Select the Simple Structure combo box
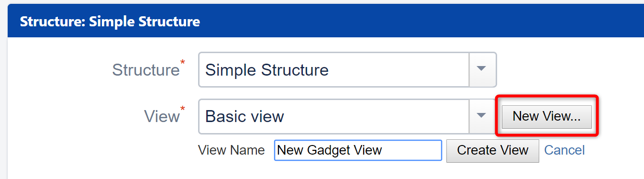This screenshot has width=644, height=179. [x=347, y=70]
